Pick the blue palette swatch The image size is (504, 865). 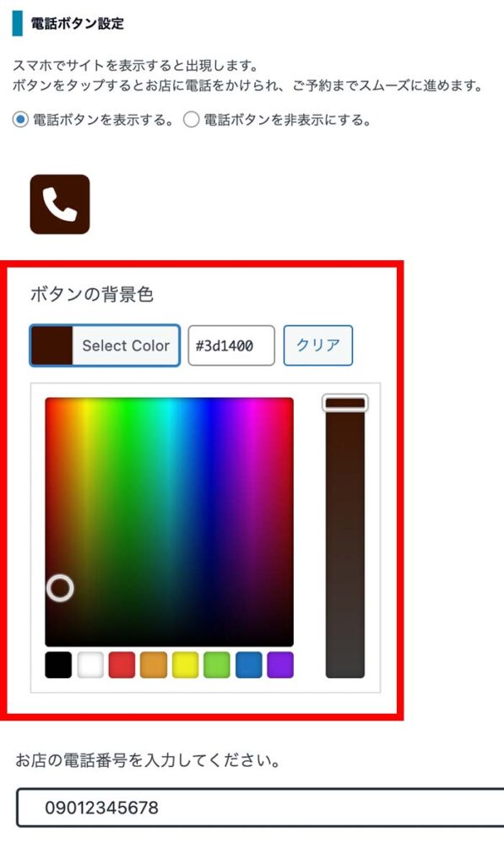click(249, 665)
